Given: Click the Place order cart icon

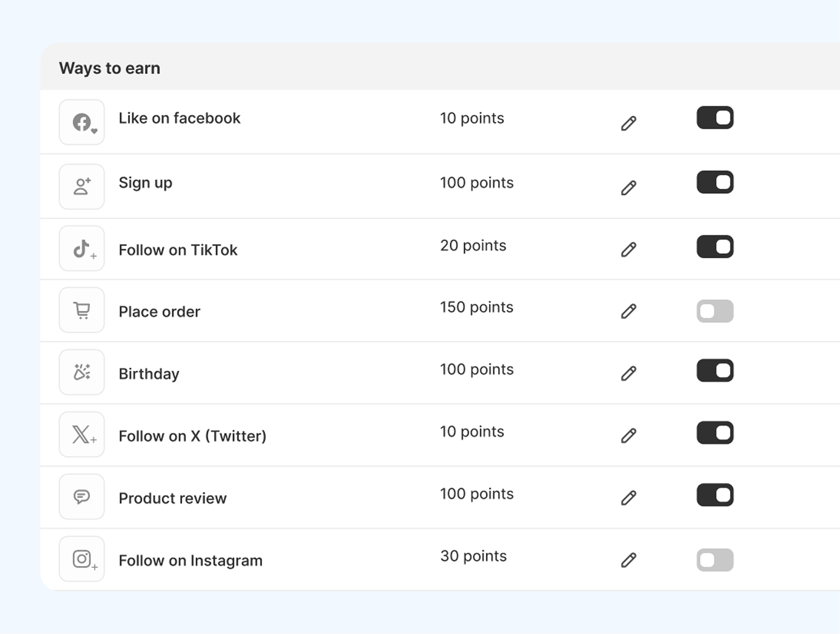Looking at the screenshot, I should pyautogui.click(x=82, y=310).
